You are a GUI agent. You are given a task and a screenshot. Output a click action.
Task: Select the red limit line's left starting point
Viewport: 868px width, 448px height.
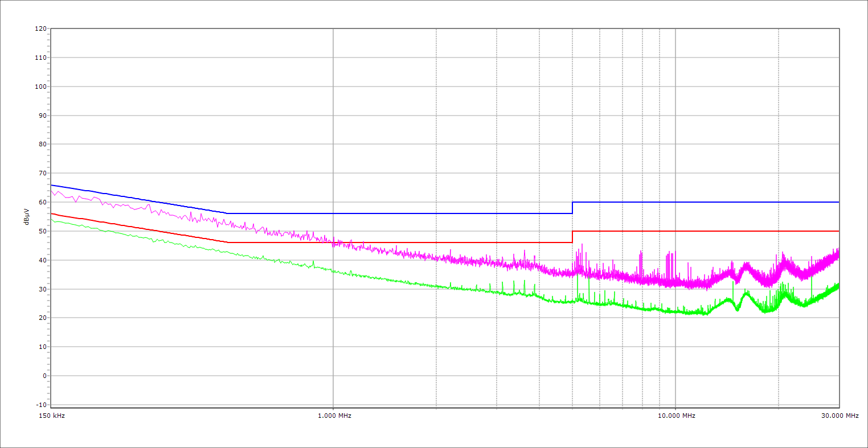coord(51,213)
